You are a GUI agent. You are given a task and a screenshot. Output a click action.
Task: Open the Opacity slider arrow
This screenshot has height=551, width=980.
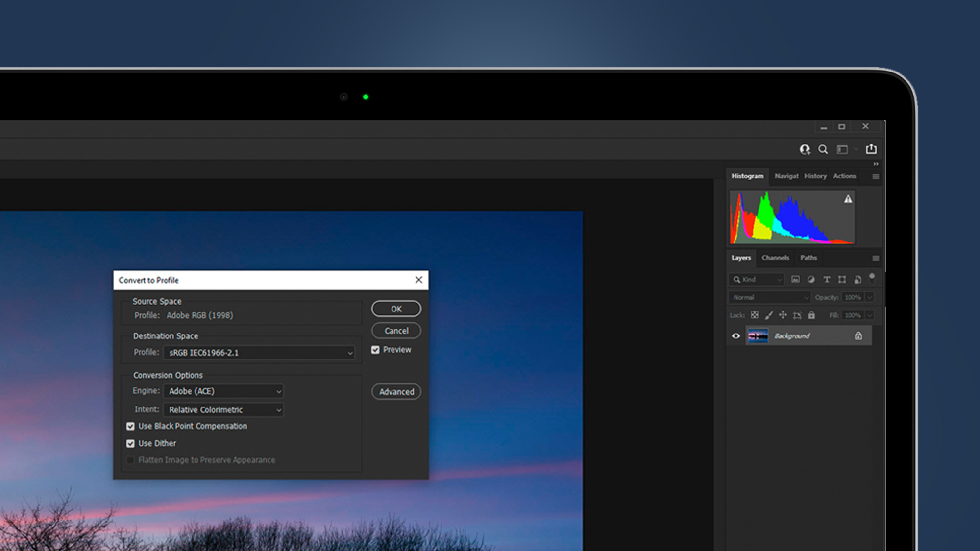pyautogui.click(x=869, y=297)
